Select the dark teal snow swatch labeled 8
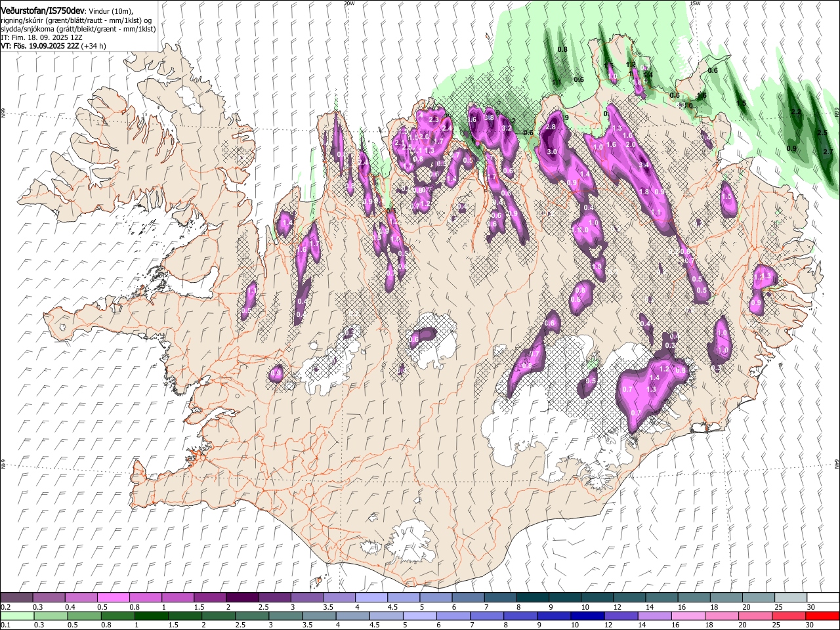Screen dimensions: 840x630 click(x=532, y=597)
